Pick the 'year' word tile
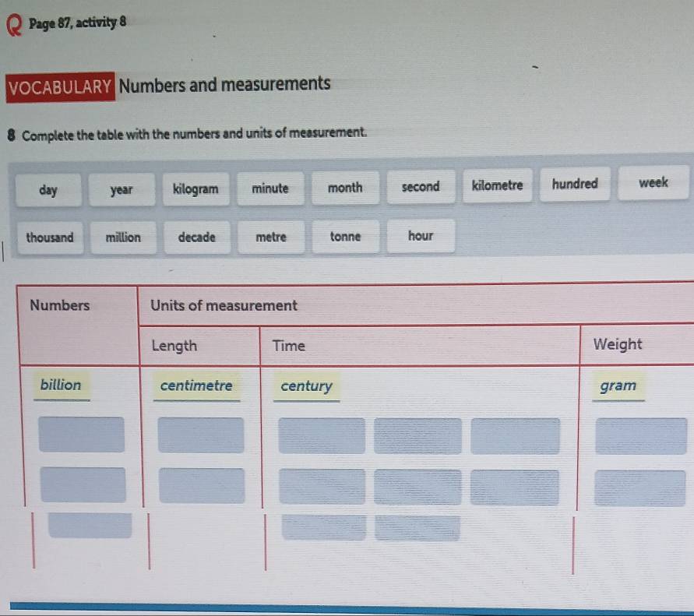Screen dimensions: 694x616 coord(122,189)
